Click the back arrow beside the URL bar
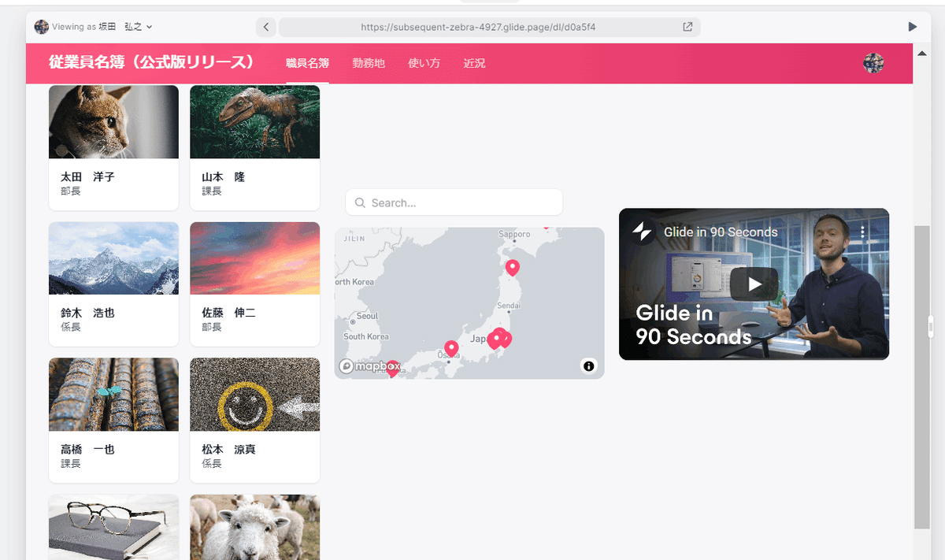The height and width of the screenshot is (560, 945). (266, 27)
